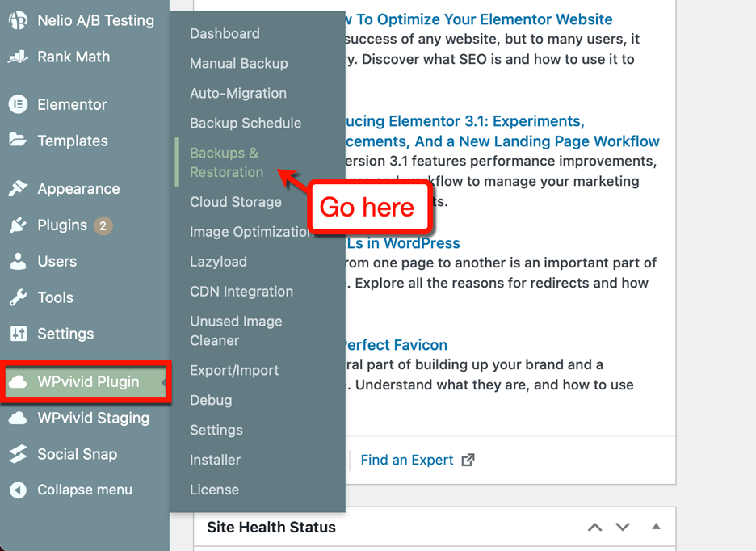Select Auto-Migration in the submenu
Screen dimensions: 756x551
238,93
